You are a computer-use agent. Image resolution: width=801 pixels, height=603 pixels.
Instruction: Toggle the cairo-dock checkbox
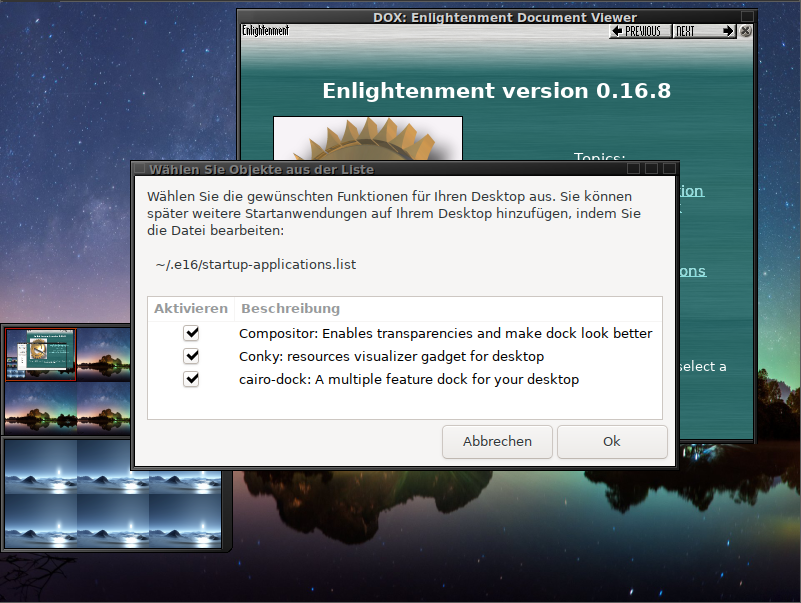click(191, 379)
